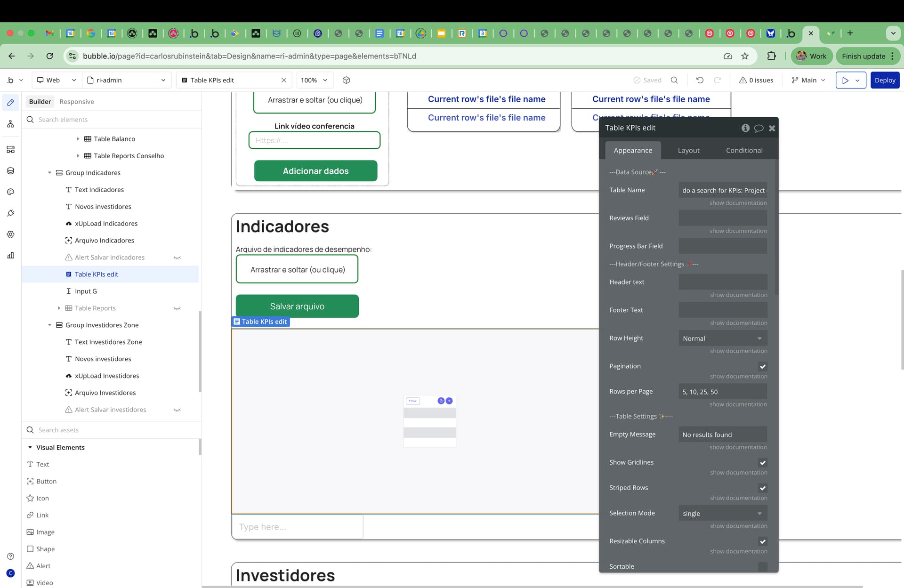Open the Workflow tab icon in sidebar
Viewport: 904px width, 588px height.
[x=10, y=124]
